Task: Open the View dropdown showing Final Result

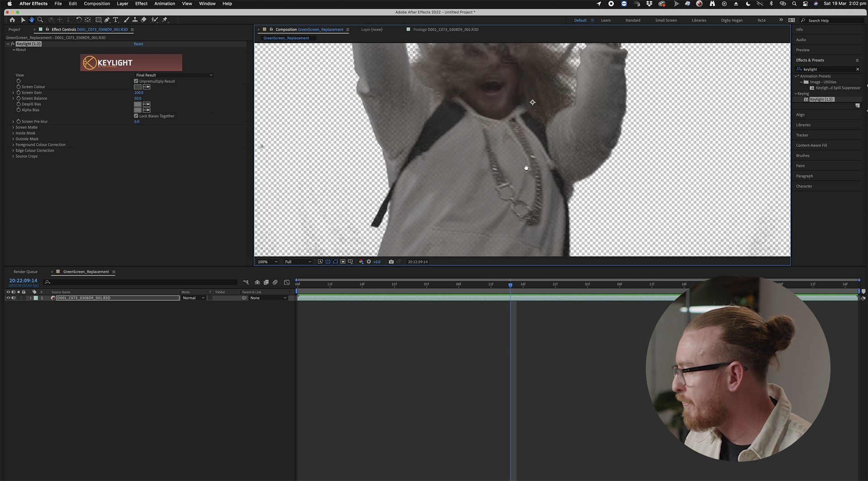Action: point(174,75)
